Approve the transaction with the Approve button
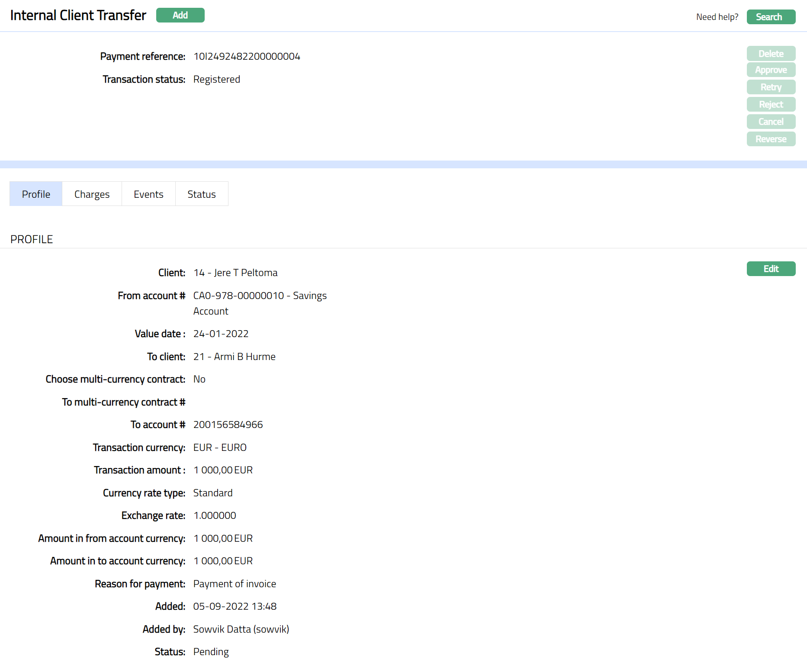The width and height of the screenshot is (807, 672). (x=771, y=70)
